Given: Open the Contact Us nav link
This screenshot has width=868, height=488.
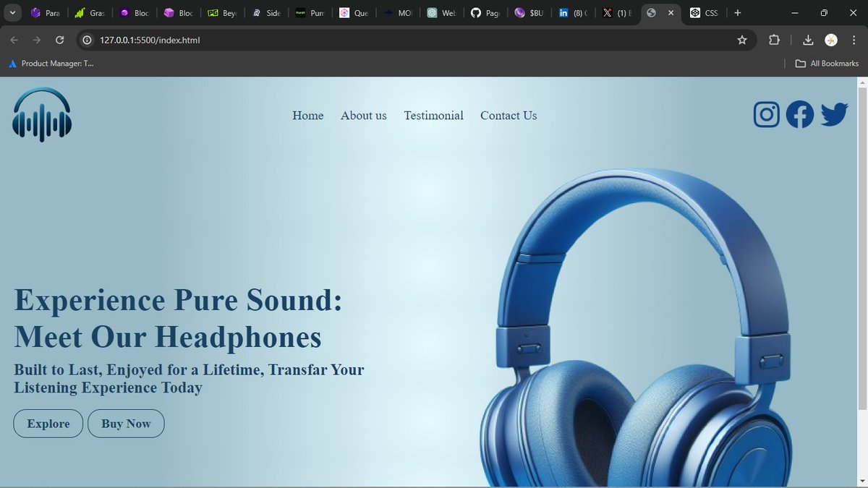Looking at the screenshot, I should pos(509,116).
